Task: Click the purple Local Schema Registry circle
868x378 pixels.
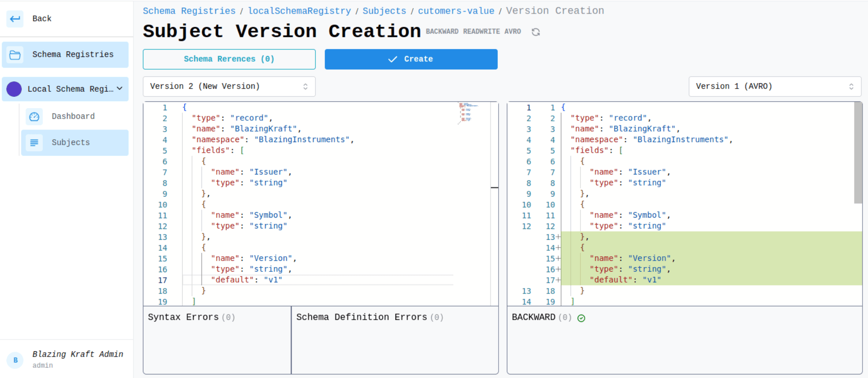Action: 14,89
